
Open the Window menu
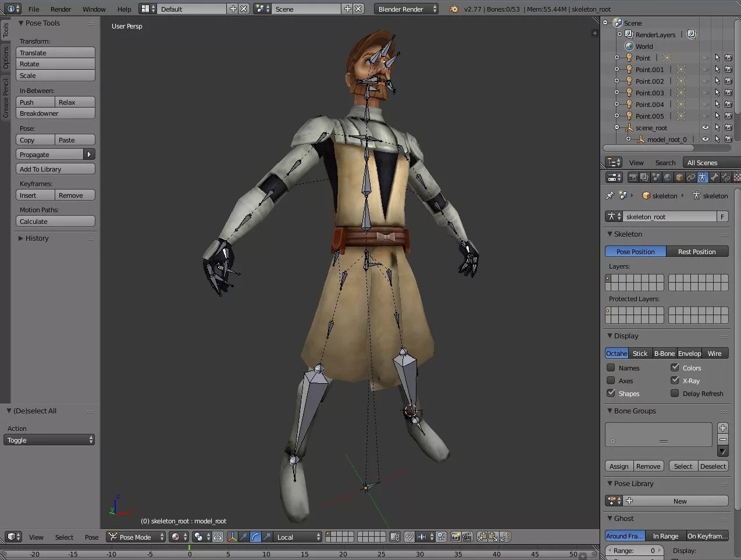pyautogui.click(x=94, y=9)
